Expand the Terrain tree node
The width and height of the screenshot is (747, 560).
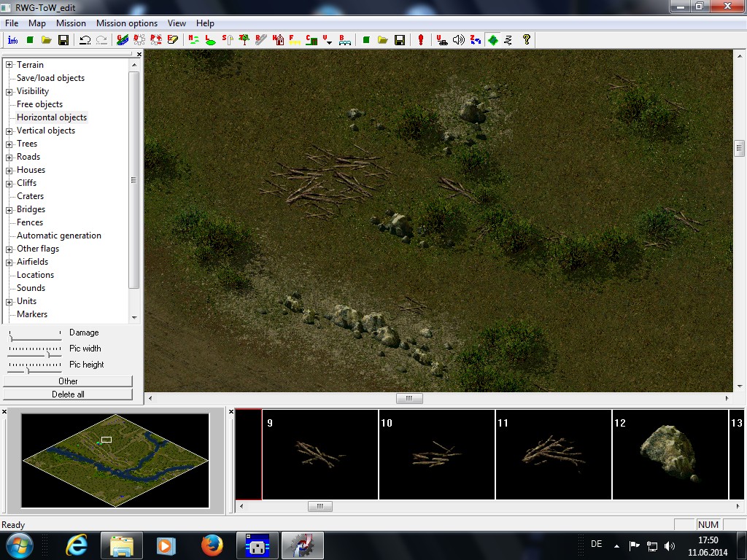pyautogui.click(x=9, y=65)
